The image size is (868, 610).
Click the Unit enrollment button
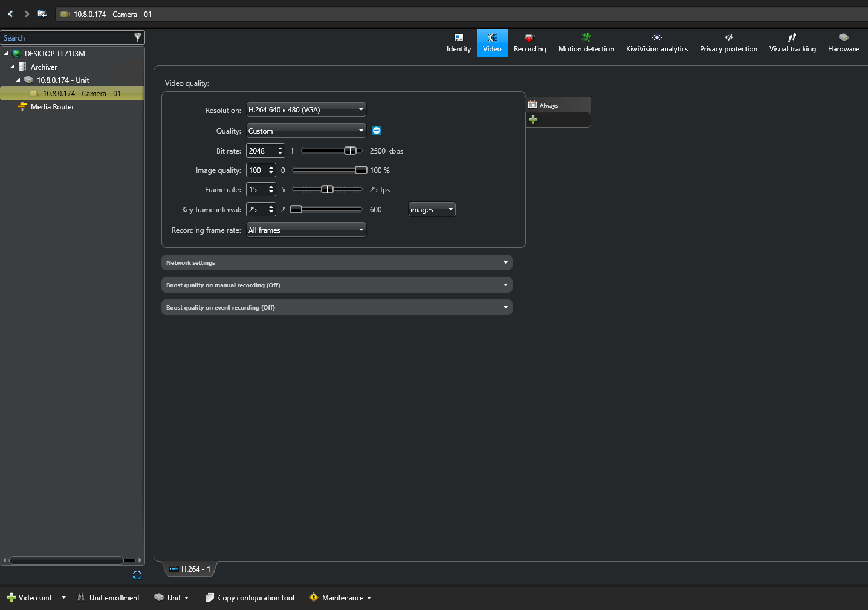coord(109,598)
